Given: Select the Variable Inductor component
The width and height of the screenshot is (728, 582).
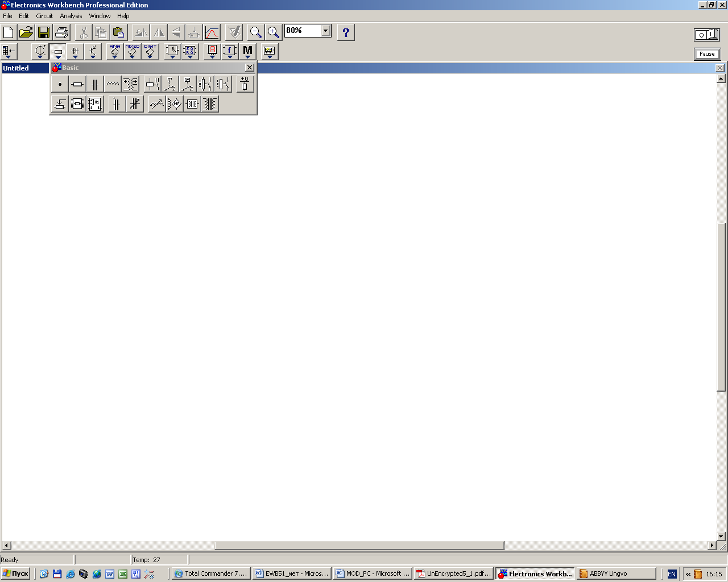Looking at the screenshot, I should click(156, 104).
